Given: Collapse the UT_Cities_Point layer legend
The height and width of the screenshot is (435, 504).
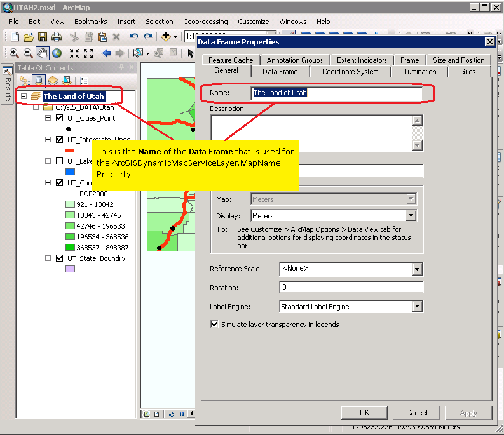Looking at the screenshot, I should pos(48,118).
